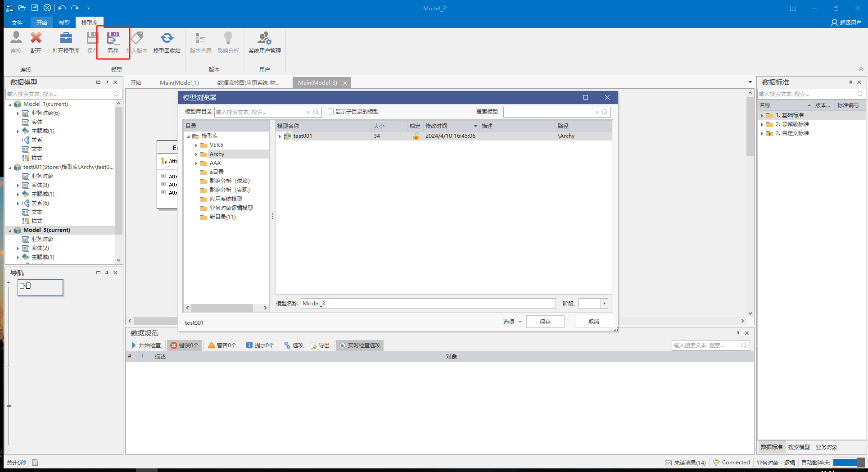Sort by 模型名称 column header

pos(323,126)
